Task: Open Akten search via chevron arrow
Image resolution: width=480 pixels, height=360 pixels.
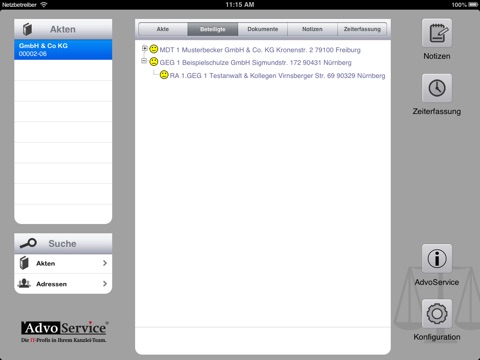Action: [x=105, y=263]
